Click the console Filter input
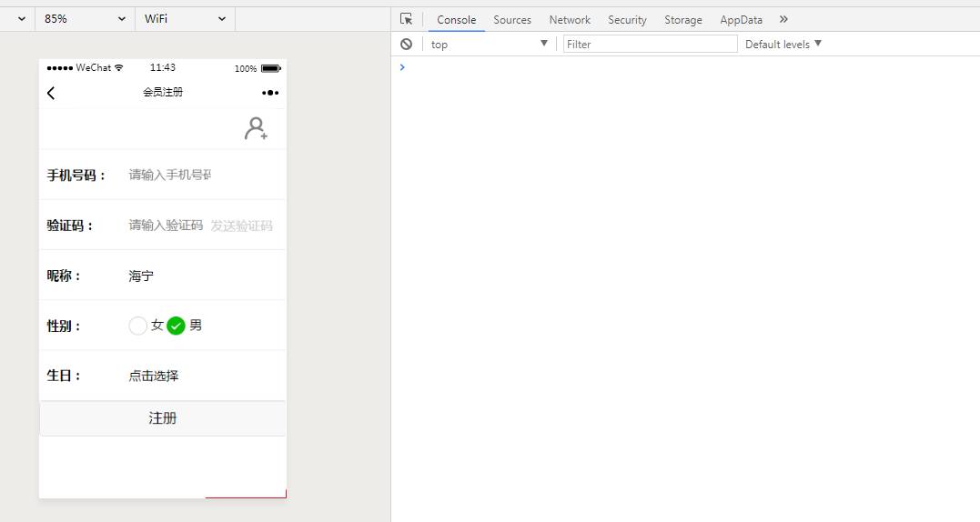The image size is (980, 522). (650, 45)
